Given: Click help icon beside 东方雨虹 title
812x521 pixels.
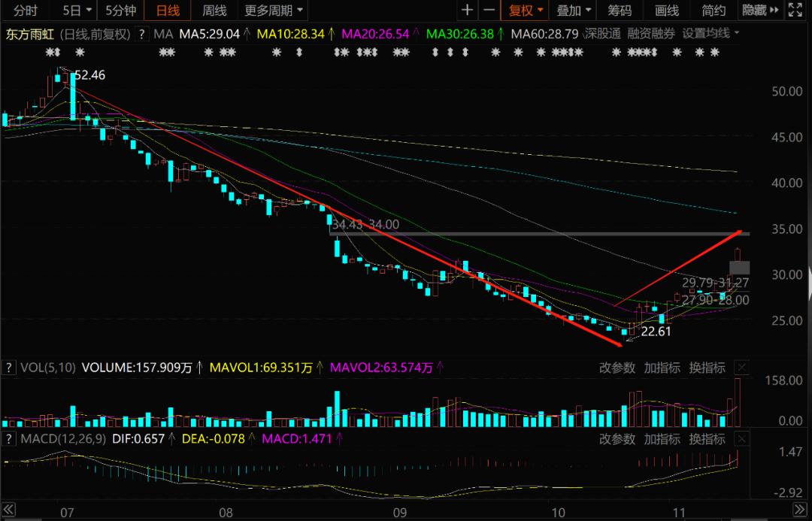Looking at the screenshot, I should (142, 34).
